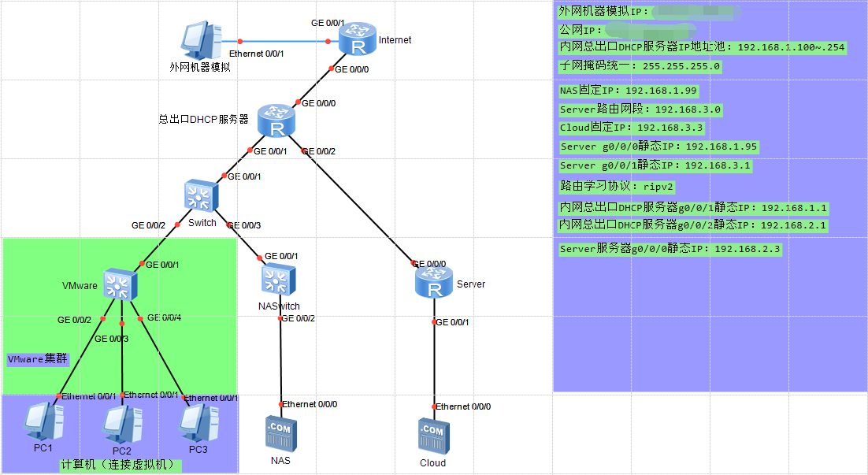Screen dimensions: 868x475
Task: Click the 计算机（连接虚拟机）caption label
Action: click(x=120, y=466)
